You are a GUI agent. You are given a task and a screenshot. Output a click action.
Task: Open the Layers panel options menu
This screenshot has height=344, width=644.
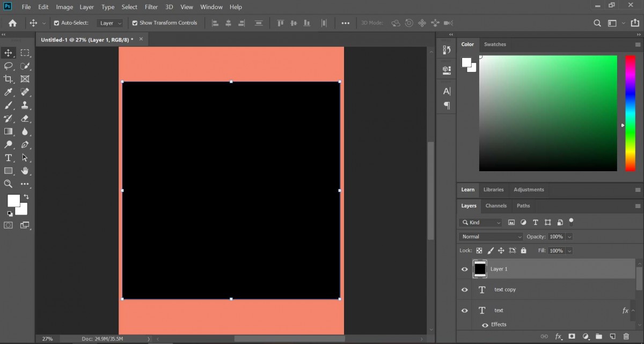pyautogui.click(x=638, y=206)
